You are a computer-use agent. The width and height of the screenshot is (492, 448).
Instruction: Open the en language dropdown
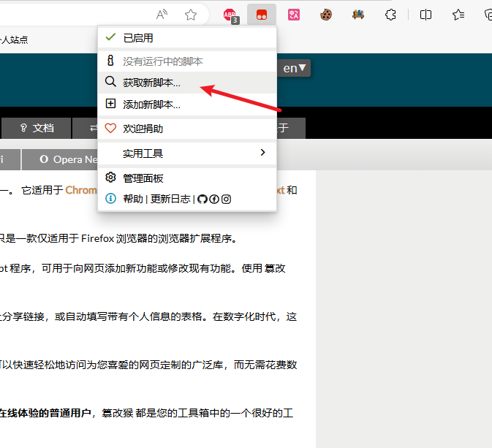pos(295,68)
